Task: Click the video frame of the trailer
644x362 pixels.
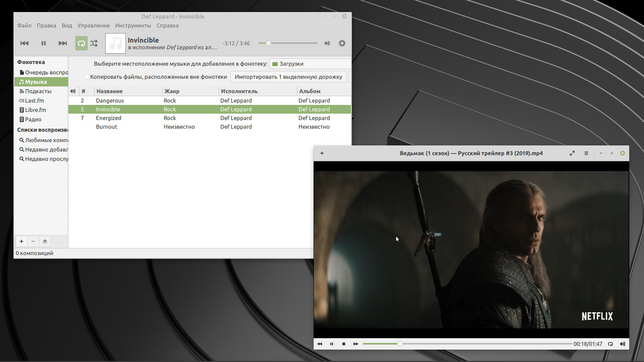Action: tap(471, 250)
